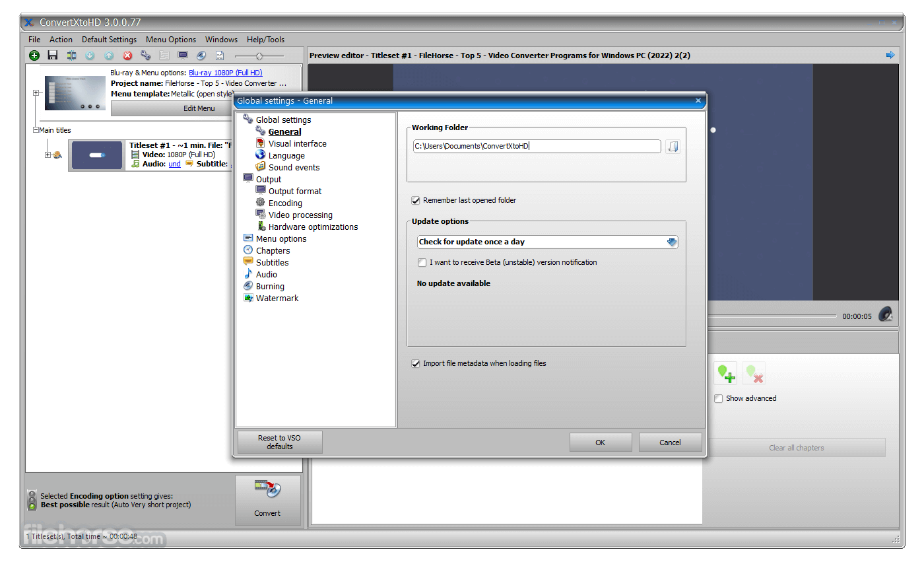Click the preview playback seek bar
924x568 pixels.
(x=771, y=316)
